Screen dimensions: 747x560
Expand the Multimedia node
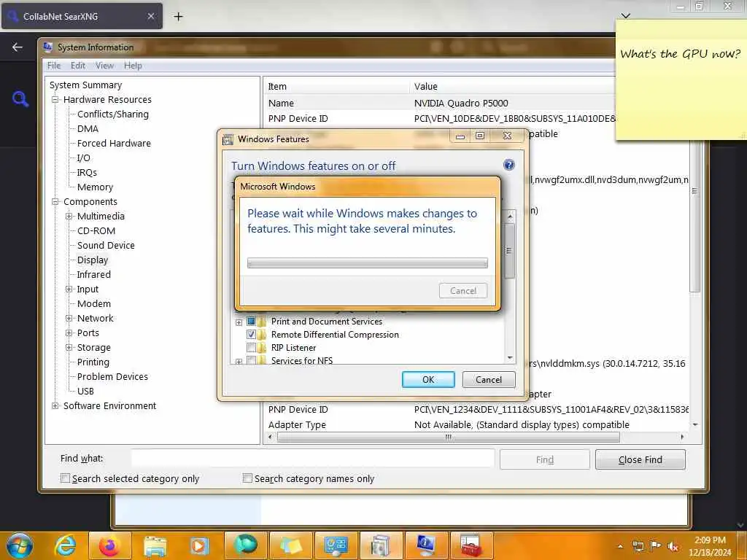pos(69,216)
